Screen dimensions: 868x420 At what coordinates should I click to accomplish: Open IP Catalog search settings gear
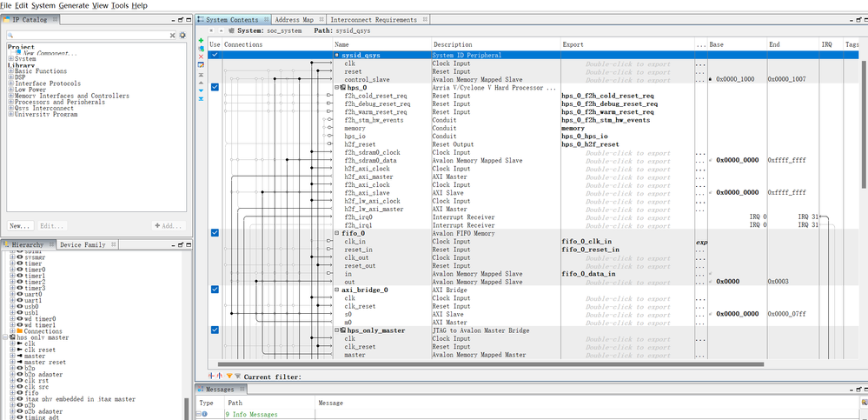pyautogui.click(x=182, y=35)
